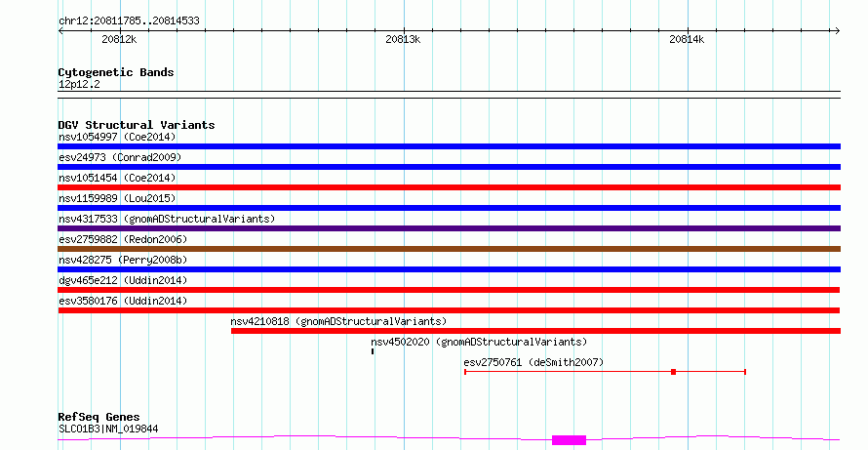Click the RefSeq Genes track title
The height and width of the screenshot is (450, 868).
99,418
